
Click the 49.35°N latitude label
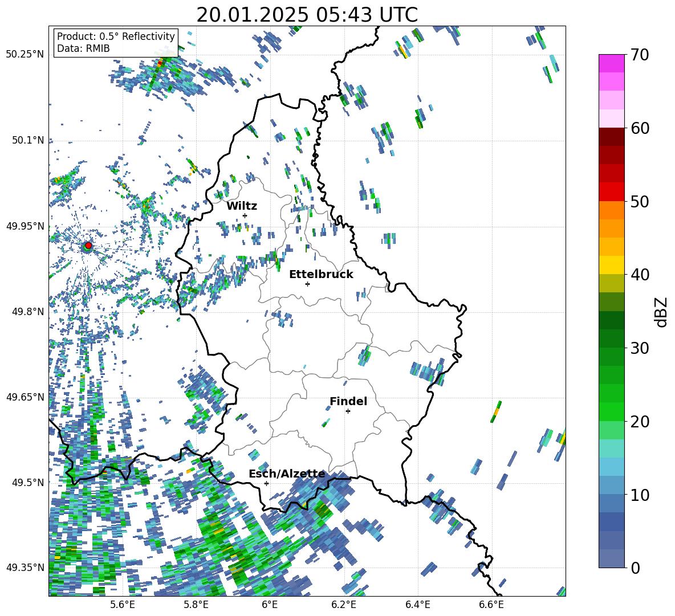[25, 568]
